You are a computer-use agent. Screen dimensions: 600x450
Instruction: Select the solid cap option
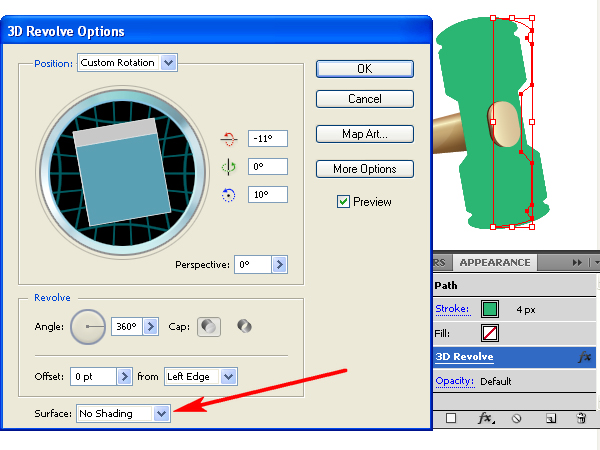coord(209,327)
